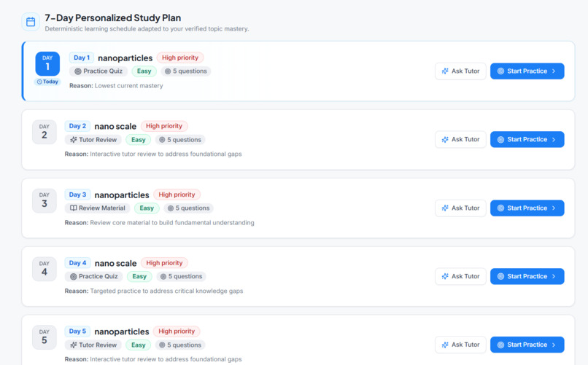
Task: Click the chevron arrow on Day 5 Start Practice
Action: point(554,345)
